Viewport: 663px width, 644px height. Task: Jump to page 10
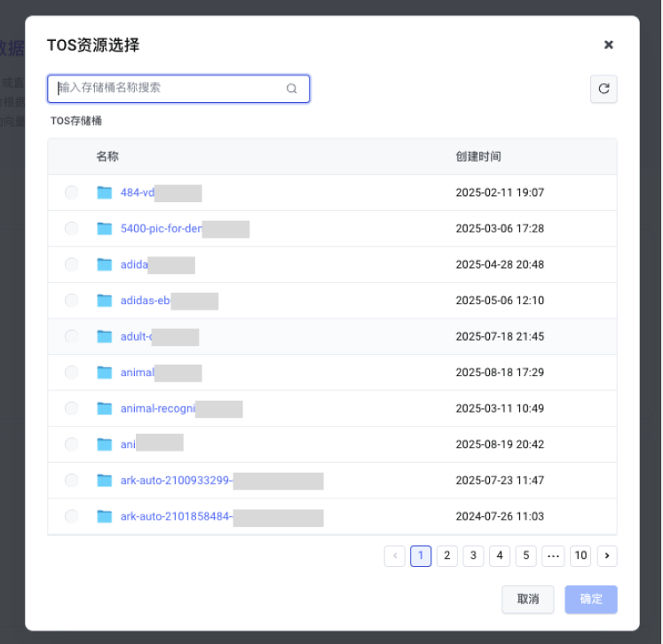580,555
